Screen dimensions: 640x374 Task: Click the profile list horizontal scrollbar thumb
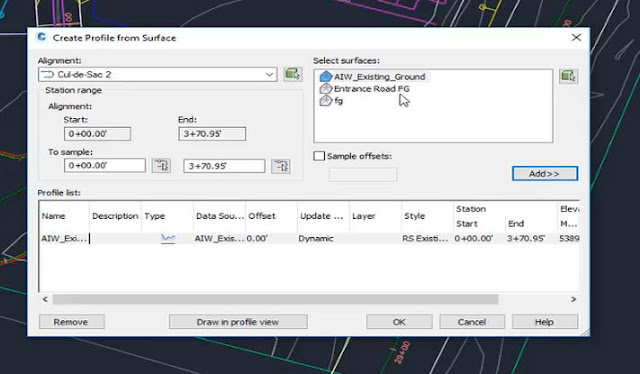click(276, 299)
